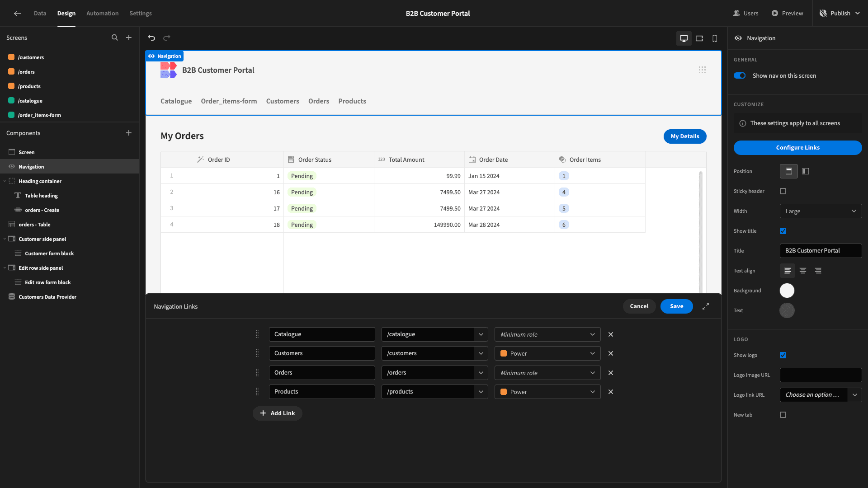Click the grid dots icon in nav preview
Image resolution: width=868 pixels, height=488 pixels.
702,70
